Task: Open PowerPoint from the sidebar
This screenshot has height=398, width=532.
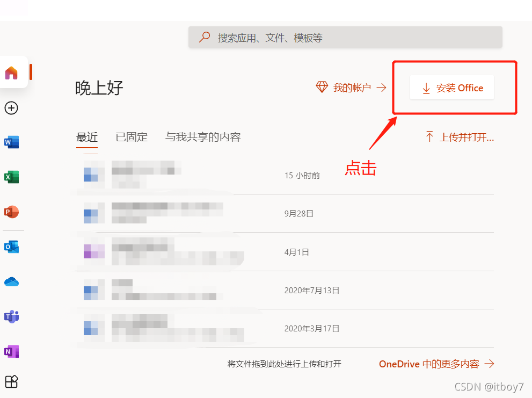Action: pos(11,212)
